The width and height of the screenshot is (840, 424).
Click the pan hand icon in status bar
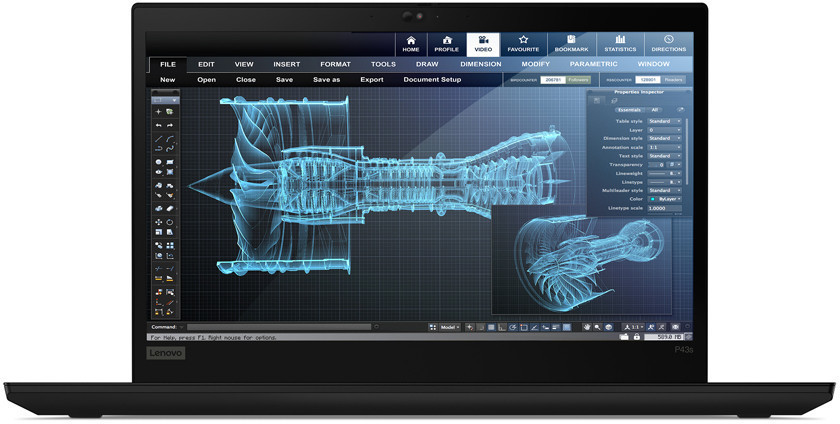(x=587, y=327)
